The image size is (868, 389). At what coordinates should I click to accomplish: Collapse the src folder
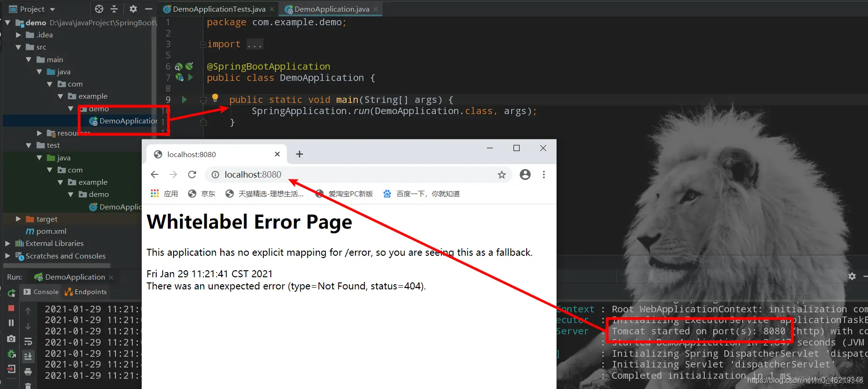point(18,47)
